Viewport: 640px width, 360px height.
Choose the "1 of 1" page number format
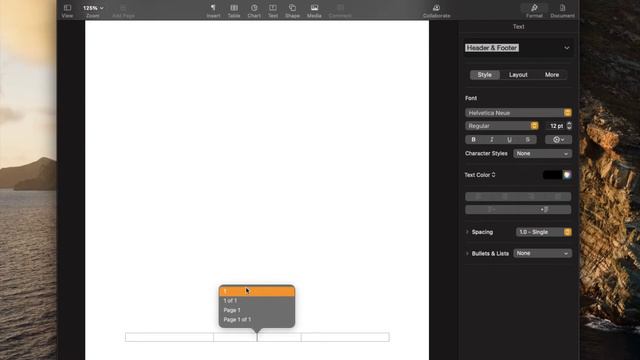(x=257, y=301)
